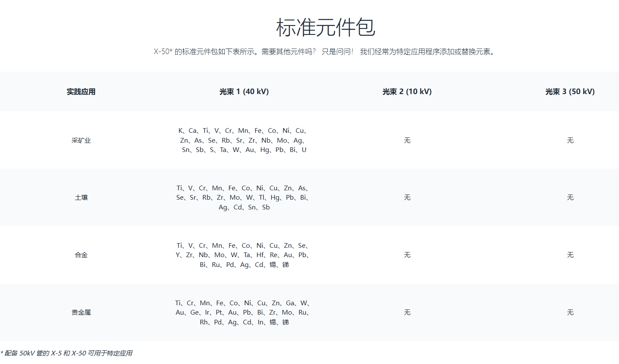619x364 pixels.
Task: Select the 光束 1 (40 kV) column header
Action: tap(244, 92)
